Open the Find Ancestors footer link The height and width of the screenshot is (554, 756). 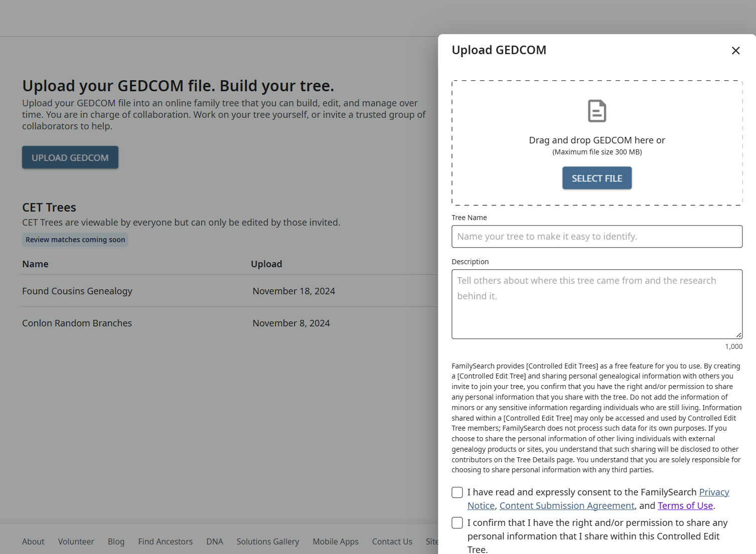click(166, 541)
